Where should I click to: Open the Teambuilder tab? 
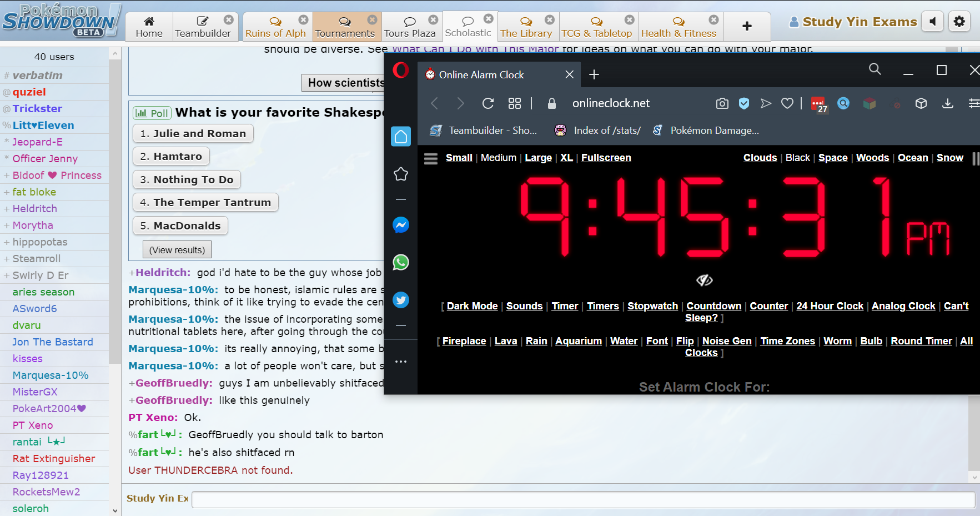(203, 27)
